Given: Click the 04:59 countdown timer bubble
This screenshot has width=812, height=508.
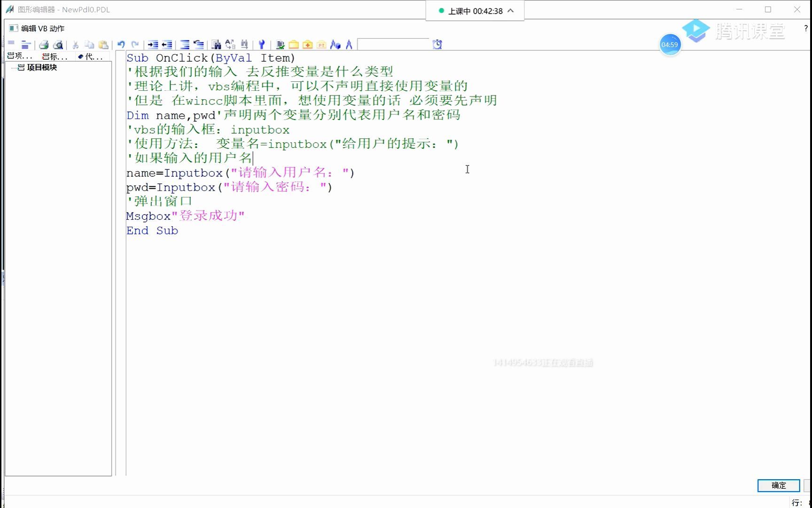Looking at the screenshot, I should pos(670,45).
